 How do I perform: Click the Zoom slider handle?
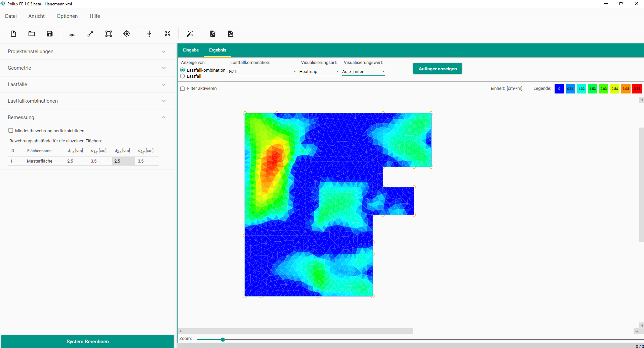pos(223,340)
